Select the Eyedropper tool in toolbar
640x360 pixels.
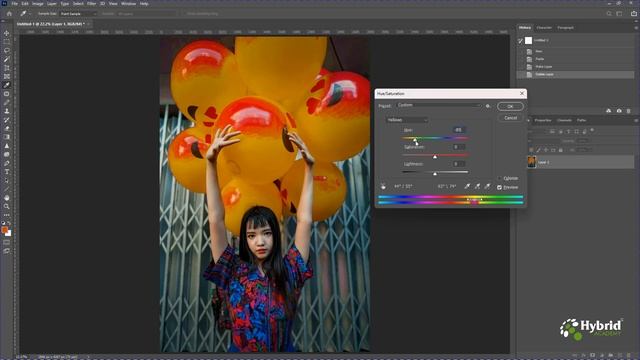coord(7,85)
